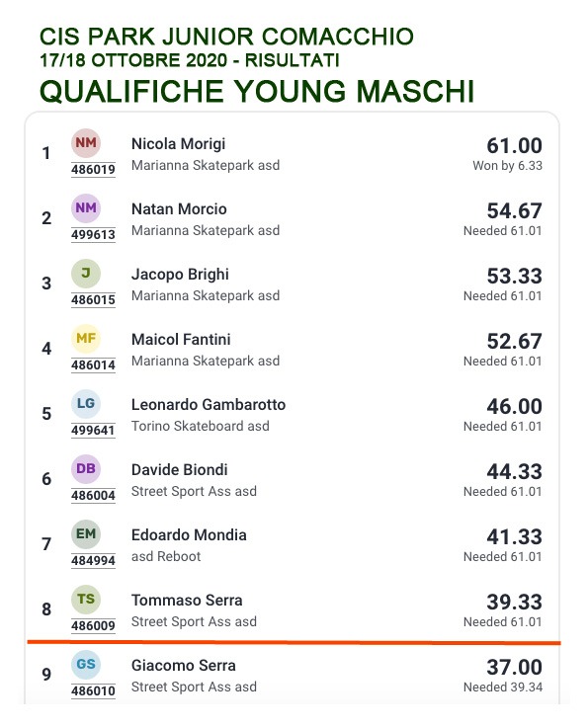Click the Qualifiche Young Maschi heading

tap(257, 91)
